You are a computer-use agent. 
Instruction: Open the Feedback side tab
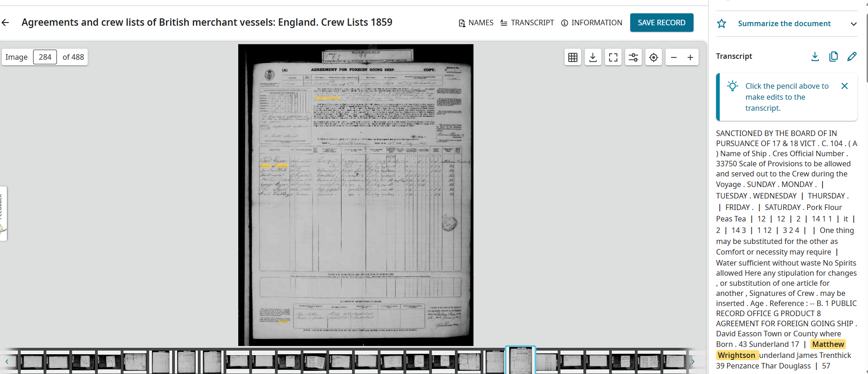tap(3, 213)
